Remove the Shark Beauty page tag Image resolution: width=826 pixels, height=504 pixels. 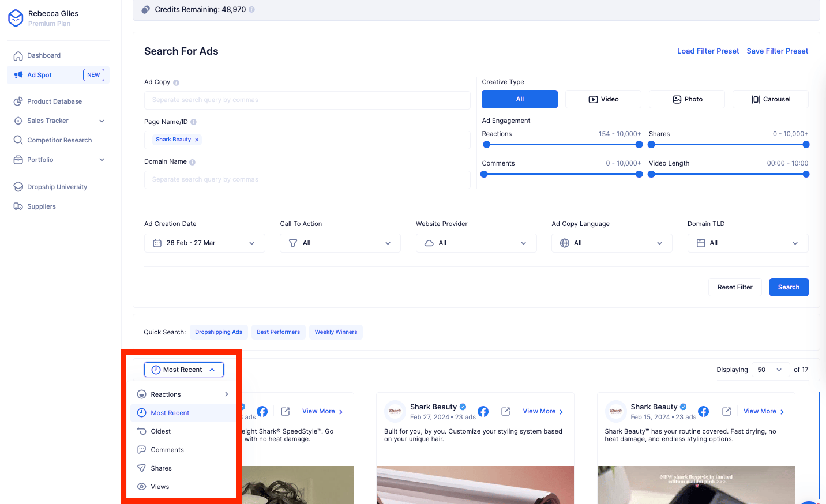197,140
